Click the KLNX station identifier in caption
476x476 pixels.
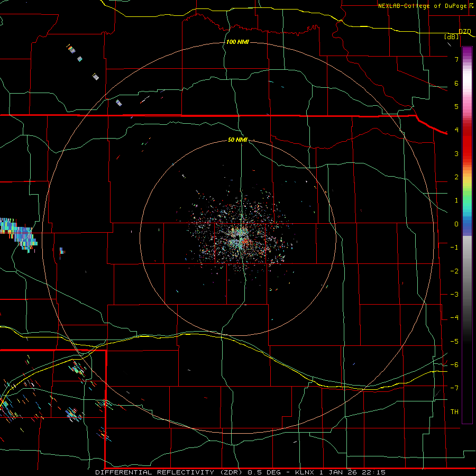[306, 472]
